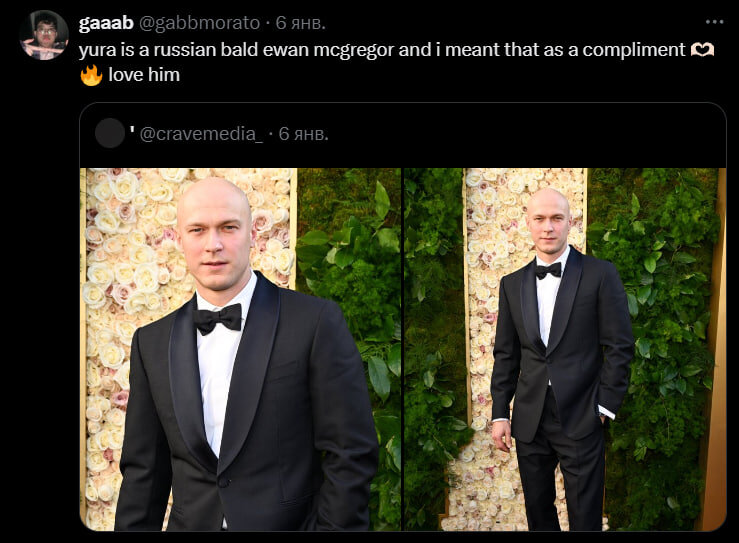
Task: Open the gaaab profile avatar
Action: pyautogui.click(x=44, y=35)
